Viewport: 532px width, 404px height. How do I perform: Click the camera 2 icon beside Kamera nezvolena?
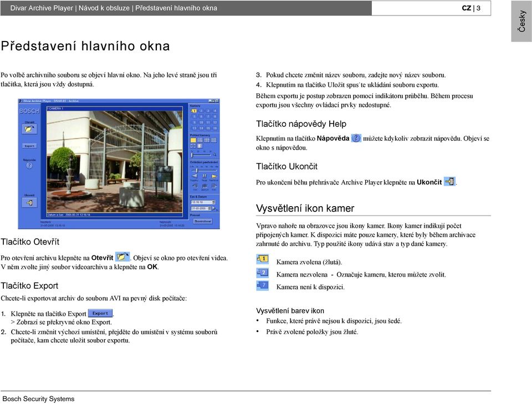point(262,273)
